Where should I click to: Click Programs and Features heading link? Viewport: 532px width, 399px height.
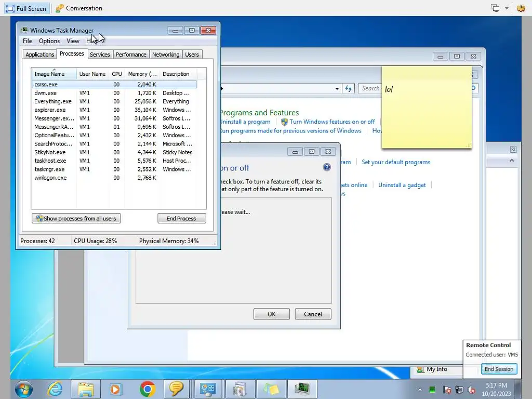[260, 113]
